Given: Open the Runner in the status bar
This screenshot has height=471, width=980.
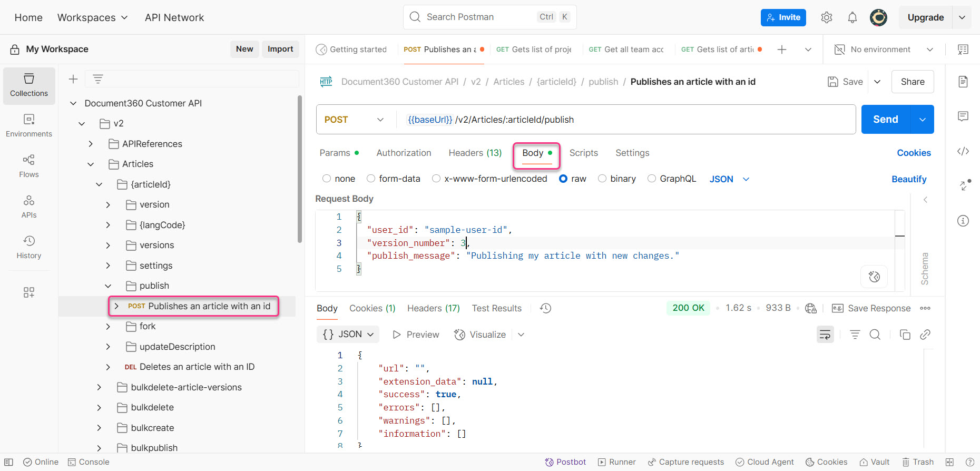Looking at the screenshot, I should (617, 462).
